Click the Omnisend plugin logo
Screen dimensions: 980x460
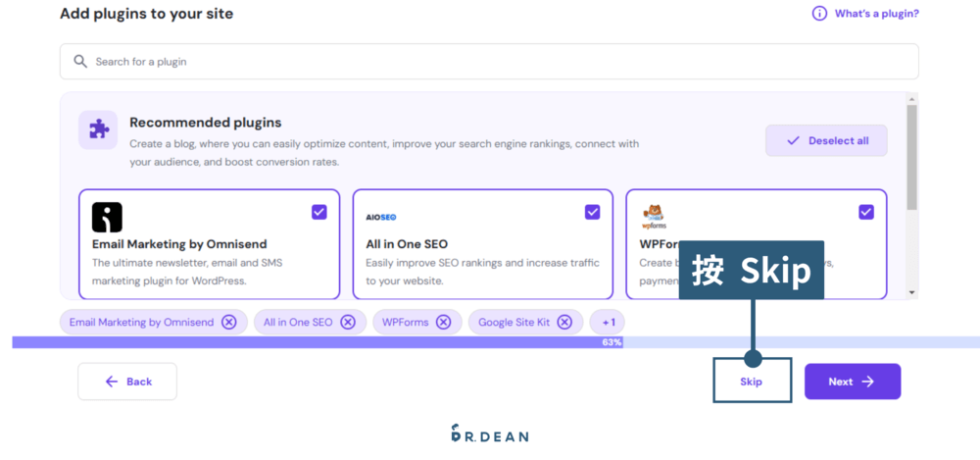pyautogui.click(x=107, y=217)
